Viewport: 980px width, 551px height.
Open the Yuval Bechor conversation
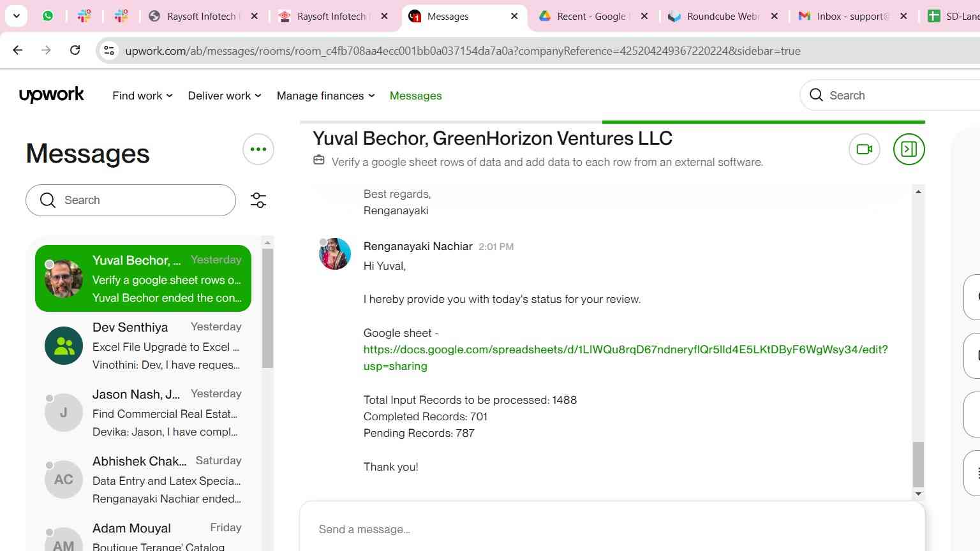click(143, 279)
